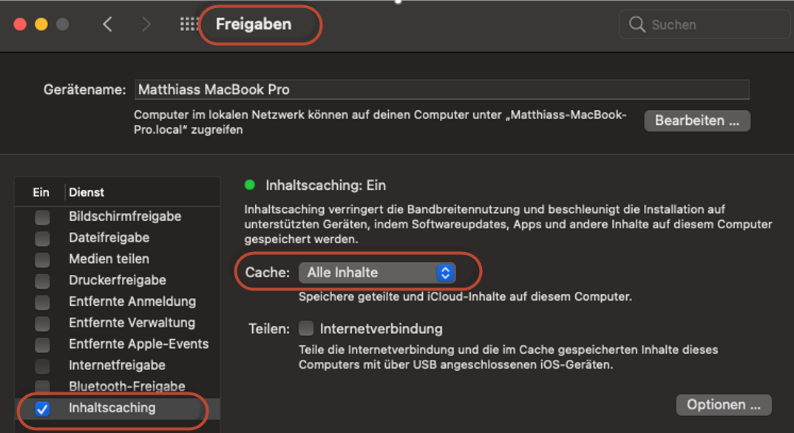Click the Bearbeiten button
794x433 pixels.
click(696, 120)
